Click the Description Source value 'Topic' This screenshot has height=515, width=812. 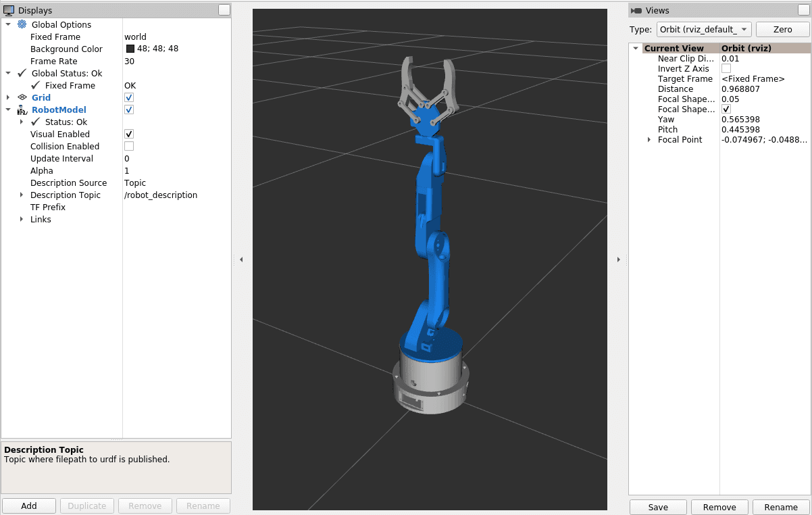tap(135, 182)
